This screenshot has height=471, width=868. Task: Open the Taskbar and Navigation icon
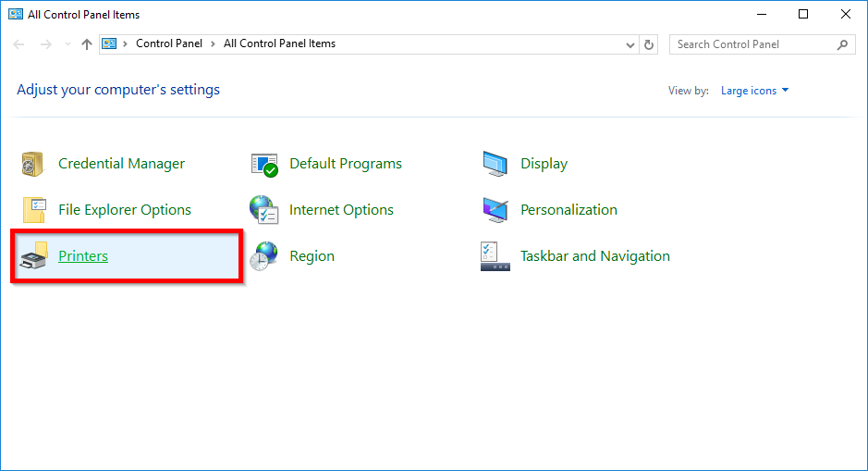(x=495, y=256)
